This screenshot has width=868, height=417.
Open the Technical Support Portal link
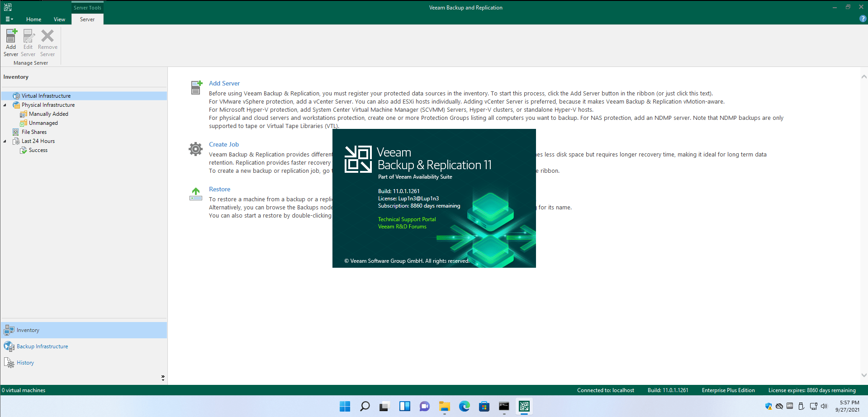pos(407,219)
